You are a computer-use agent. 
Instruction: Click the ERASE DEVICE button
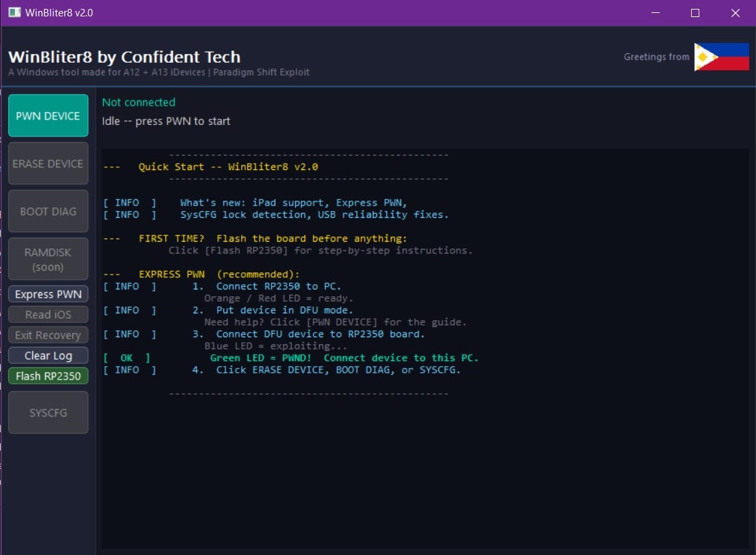[48, 163]
